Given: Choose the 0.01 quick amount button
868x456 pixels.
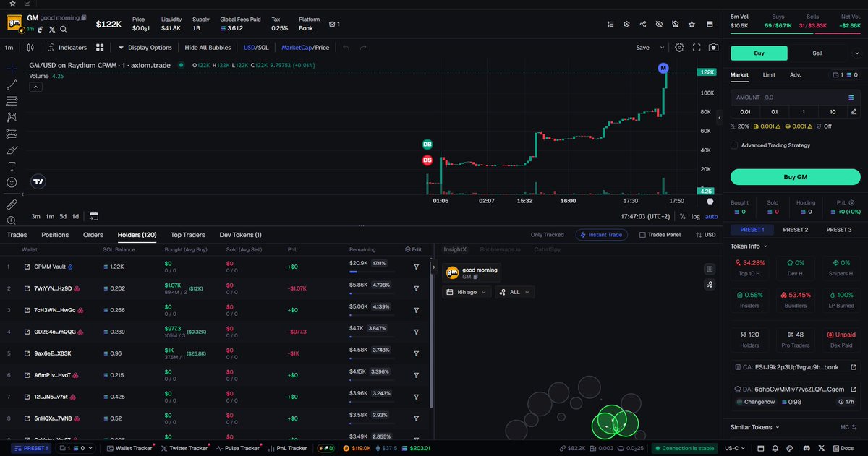Looking at the screenshot, I should pyautogui.click(x=745, y=111).
